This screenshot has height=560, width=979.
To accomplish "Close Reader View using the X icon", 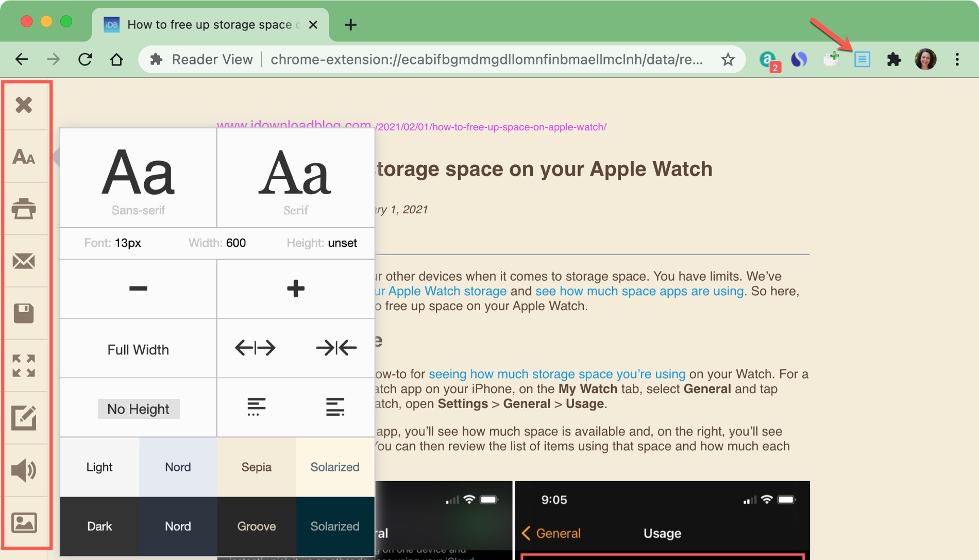I will pos(24,106).
